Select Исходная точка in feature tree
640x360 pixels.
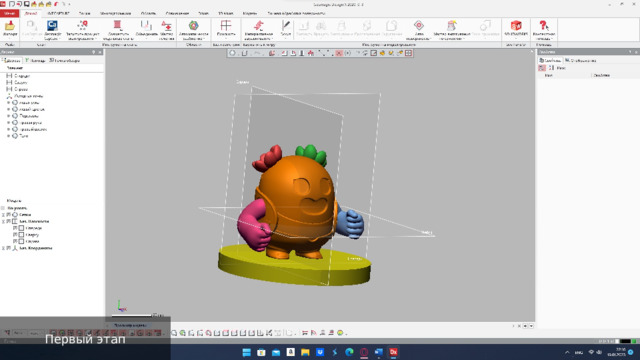click(29, 96)
